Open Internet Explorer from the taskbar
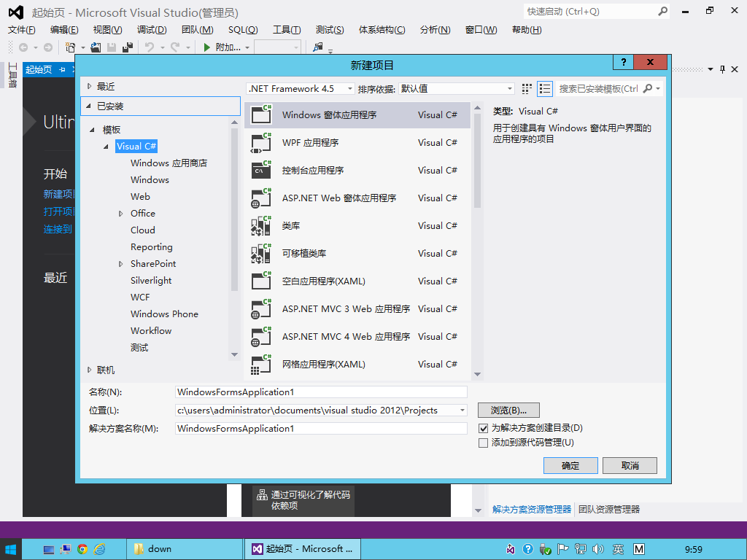 (x=99, y=549)
